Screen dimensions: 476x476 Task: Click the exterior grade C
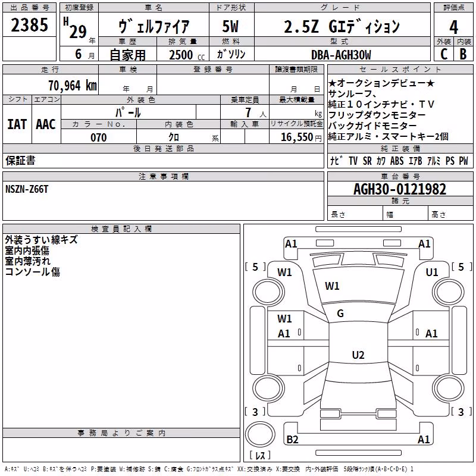tap(444, 54)
